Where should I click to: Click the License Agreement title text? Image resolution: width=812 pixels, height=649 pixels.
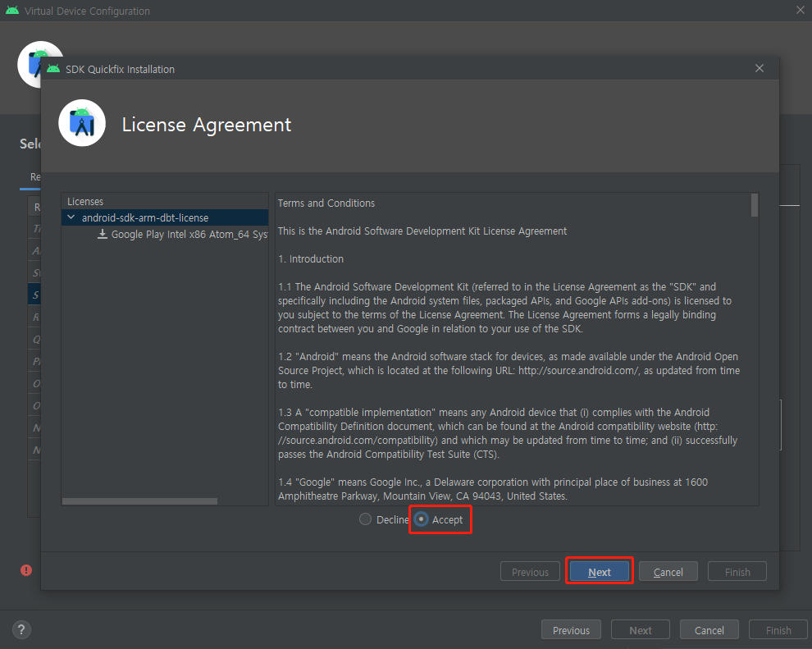click(206, 125)
